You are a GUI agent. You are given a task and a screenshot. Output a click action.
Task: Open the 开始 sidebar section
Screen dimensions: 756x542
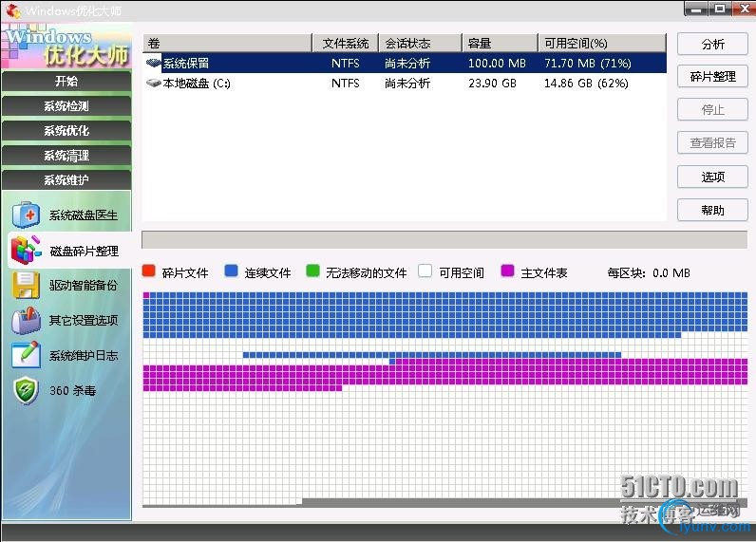[x=66, y=81]
